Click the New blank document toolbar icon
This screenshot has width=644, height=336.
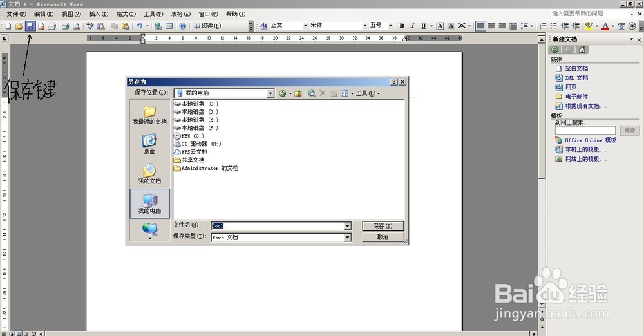(8, 26)
